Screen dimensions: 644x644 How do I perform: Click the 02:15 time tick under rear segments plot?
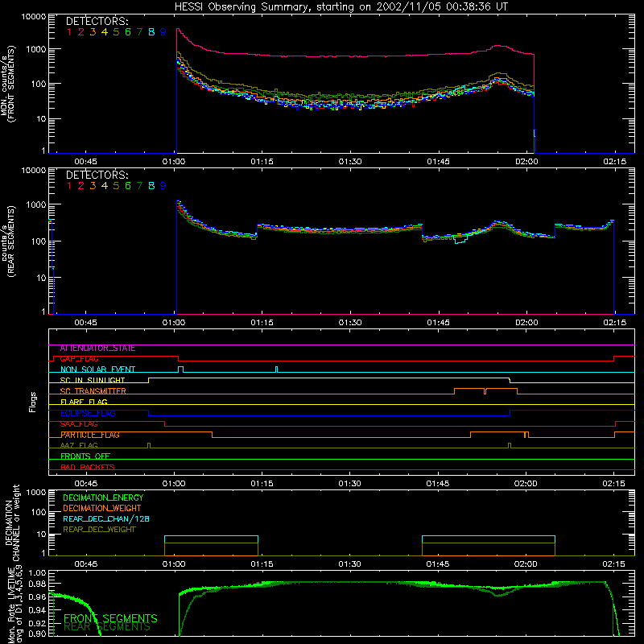(x=614, y=323)
